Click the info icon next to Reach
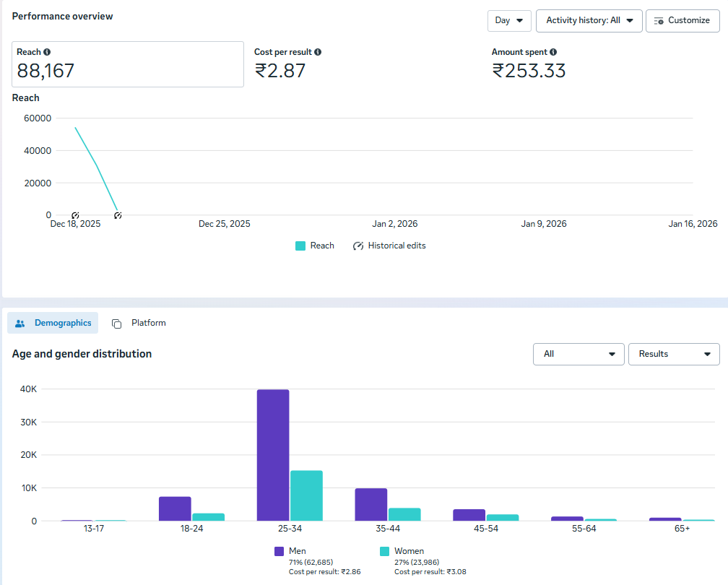The image size is (728, 585). coord(47,52)
